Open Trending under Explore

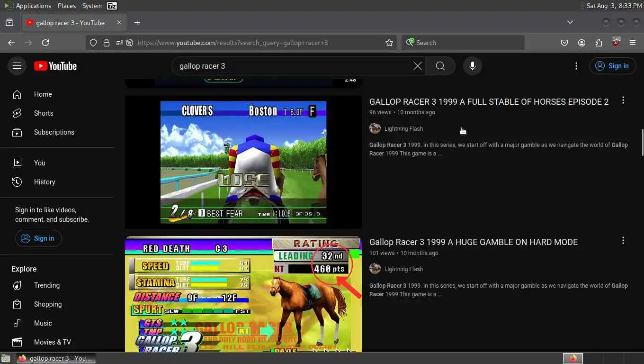[x=57, y=285]
